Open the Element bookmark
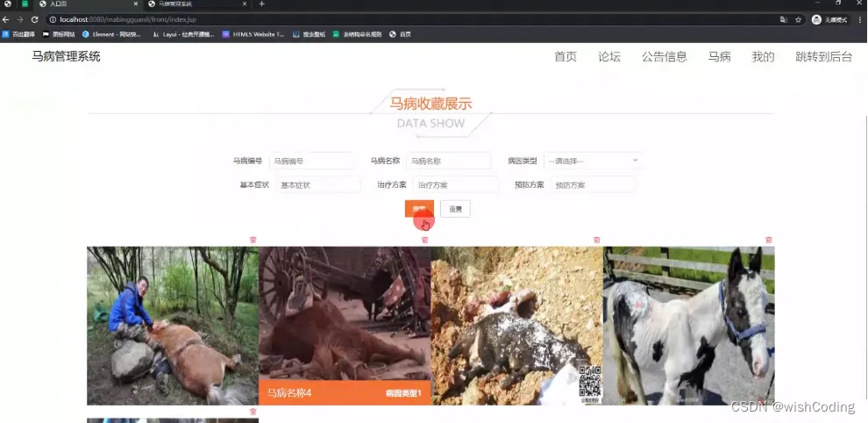The height and width of the screenshot is (423, 868). [x=112, y=34]
